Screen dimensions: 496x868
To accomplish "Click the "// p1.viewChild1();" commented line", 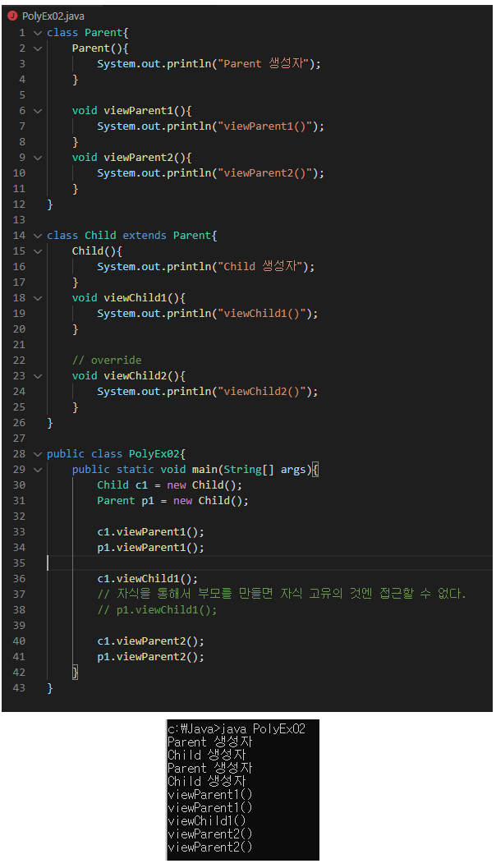I will (157, 610).
